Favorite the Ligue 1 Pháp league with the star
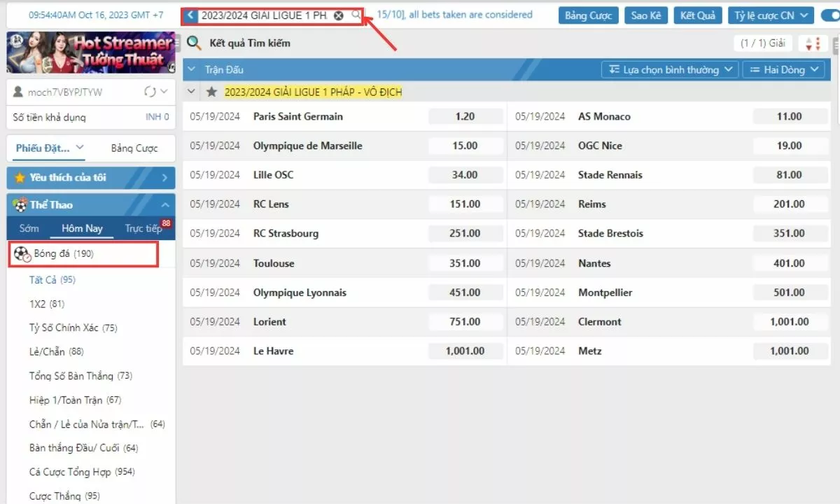The image size is (840, 504). click(212, 92)
